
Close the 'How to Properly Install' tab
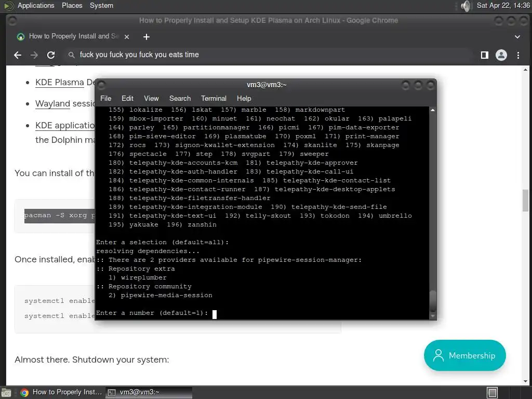coord(127,37)
